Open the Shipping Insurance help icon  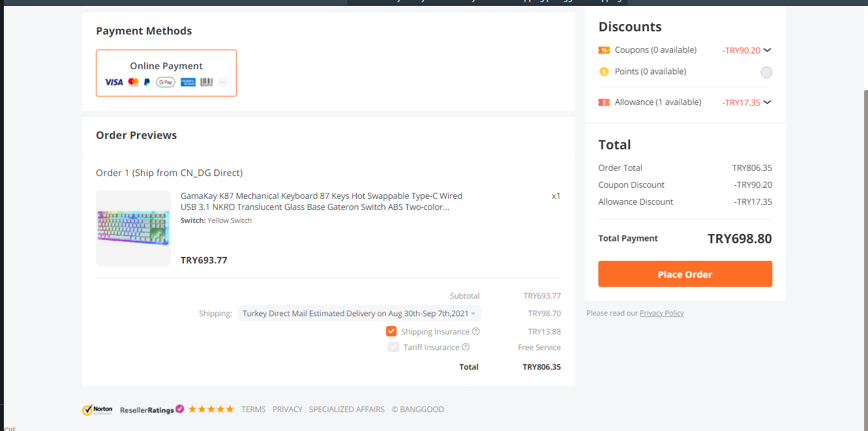(x=476, y=331)
